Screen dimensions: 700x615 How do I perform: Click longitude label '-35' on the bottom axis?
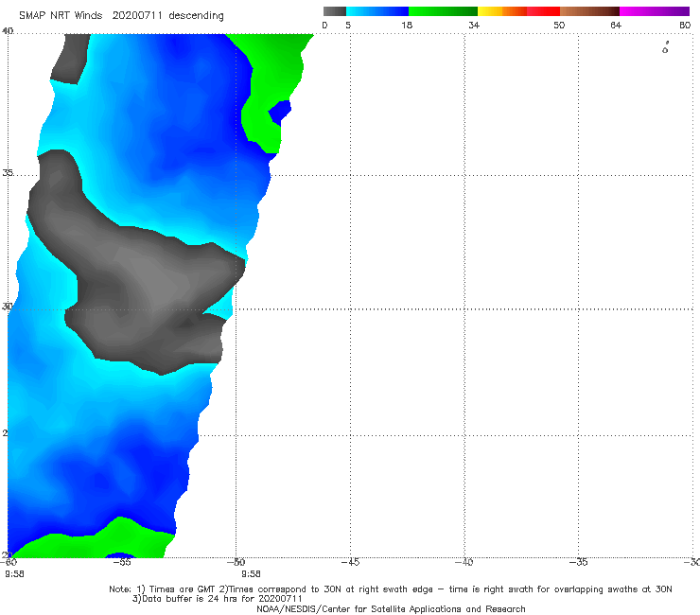tap(579, 562)
